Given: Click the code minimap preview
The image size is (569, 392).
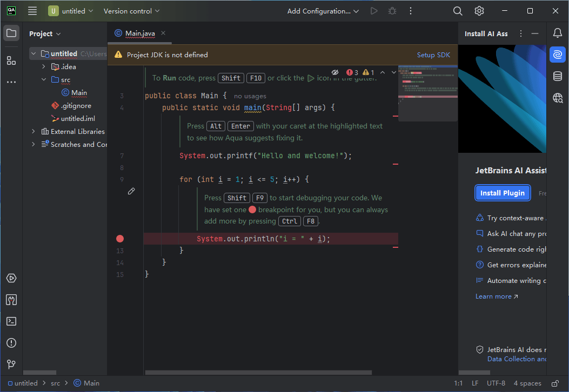Looking at the screenshot, I should click(x=427, y=93).
